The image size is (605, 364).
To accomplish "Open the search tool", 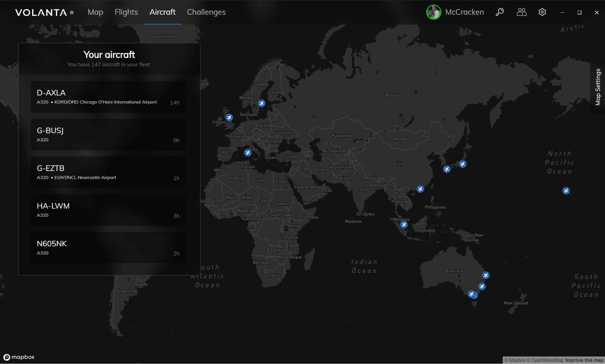I will (499, 12).
